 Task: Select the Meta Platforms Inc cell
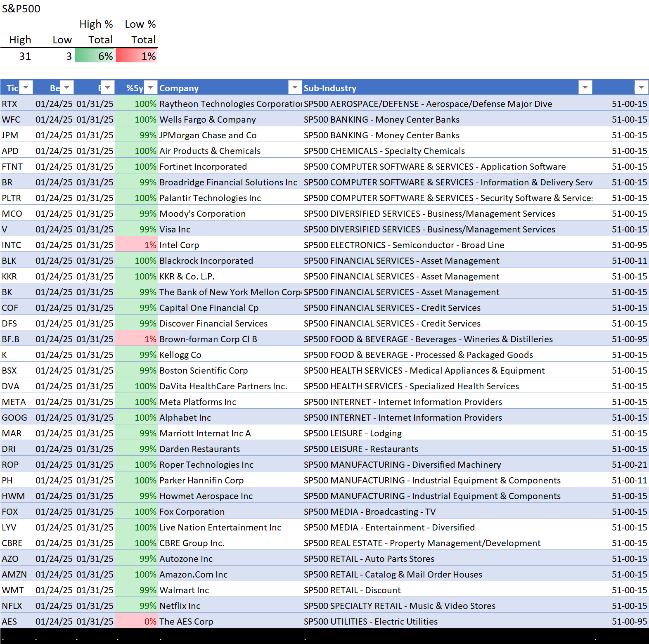pos(230,402)
